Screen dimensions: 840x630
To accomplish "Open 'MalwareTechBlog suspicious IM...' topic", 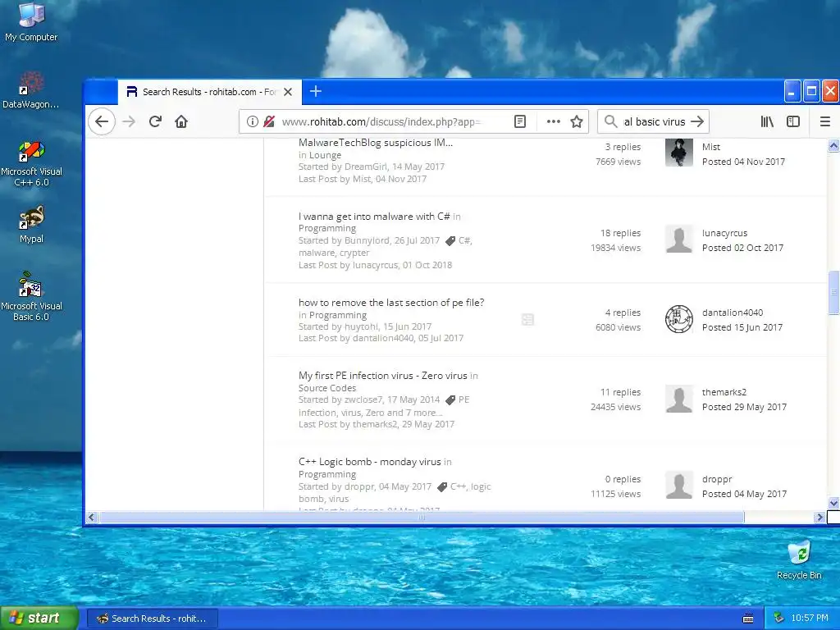I will [376, 143].
